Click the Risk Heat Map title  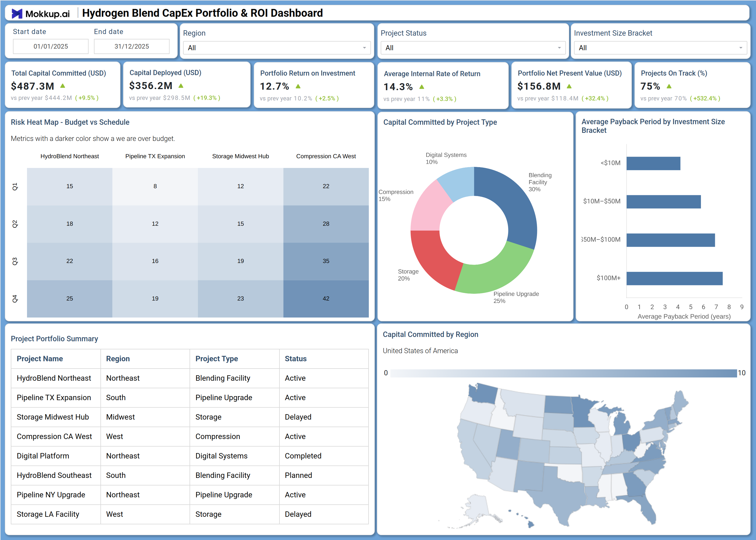point(70,122)
